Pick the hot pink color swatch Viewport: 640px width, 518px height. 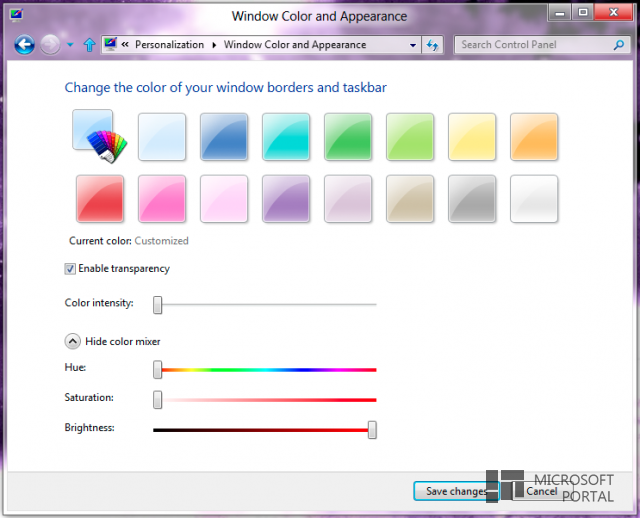[162, 199]
